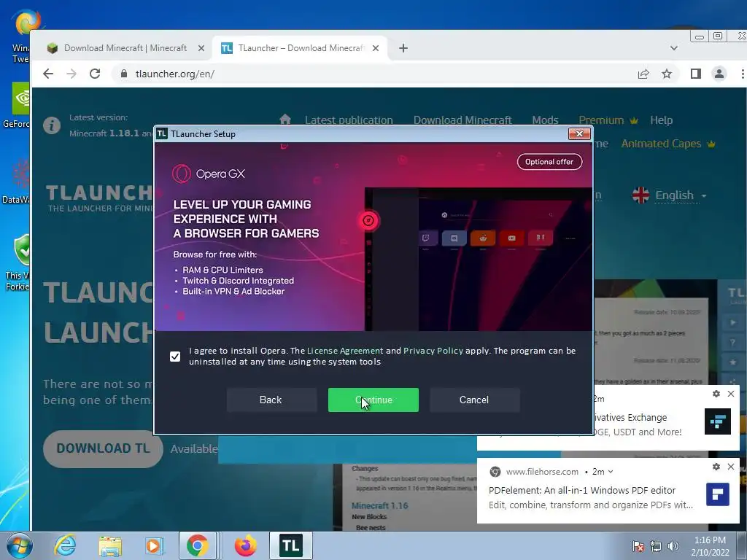Image resolution: width=747 pixels, height=560 pixels.
Task: Click the Exchange notification thumbnail
Action: point(718,421)
